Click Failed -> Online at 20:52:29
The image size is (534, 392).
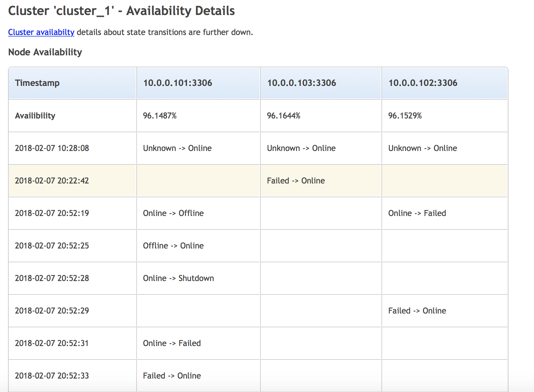pyautogui.click(x=417, y=311)
